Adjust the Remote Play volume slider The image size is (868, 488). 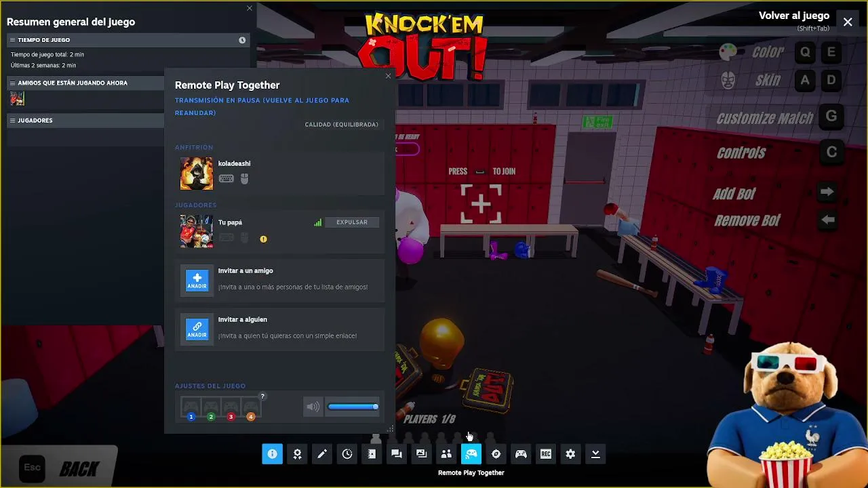click(353, 407)
